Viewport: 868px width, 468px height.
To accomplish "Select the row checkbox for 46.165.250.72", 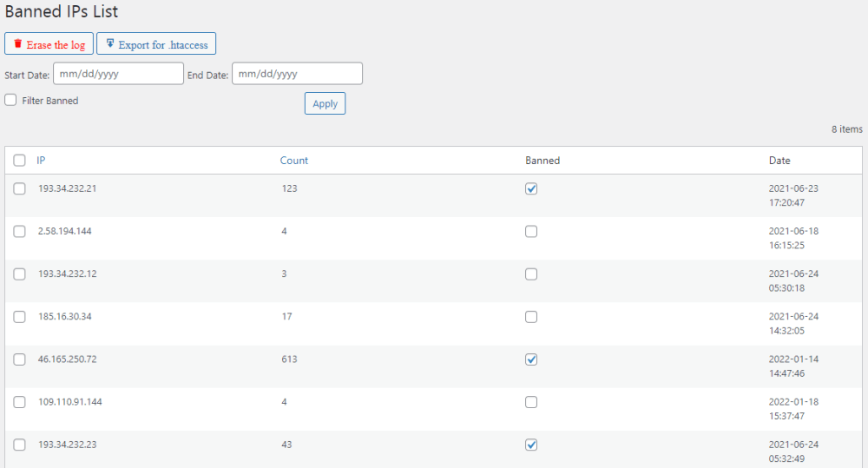I will (x=19, y=359).
